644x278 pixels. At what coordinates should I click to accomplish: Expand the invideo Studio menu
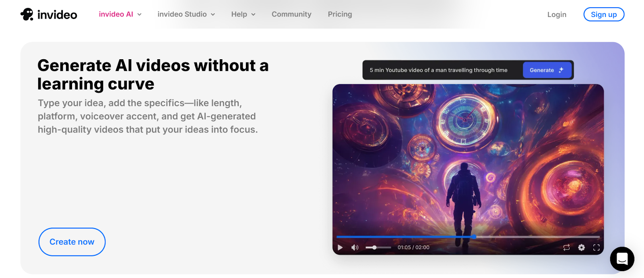(x=186, y=14)
